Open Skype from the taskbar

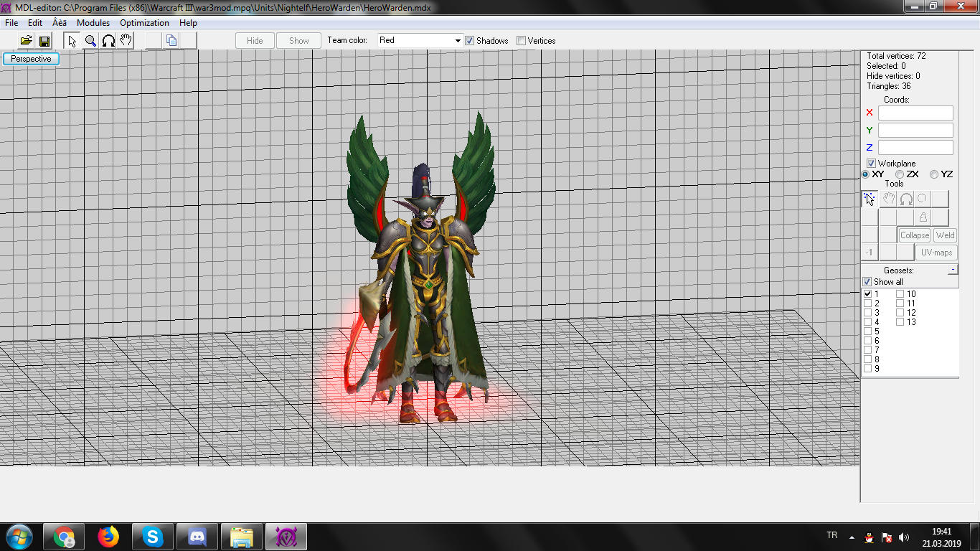point(153,537)
